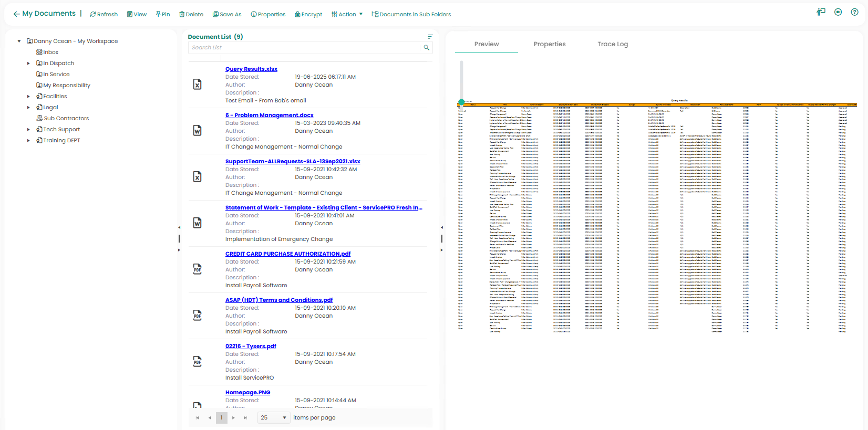Screen dimensions: 868x430
Task: Pin the selected document
Action: click(163, 14)
